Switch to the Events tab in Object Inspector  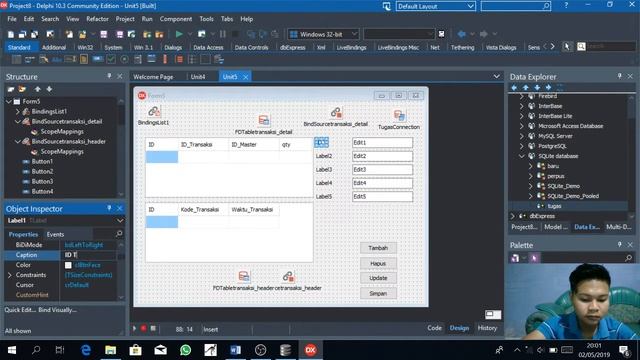pos(55,234)
